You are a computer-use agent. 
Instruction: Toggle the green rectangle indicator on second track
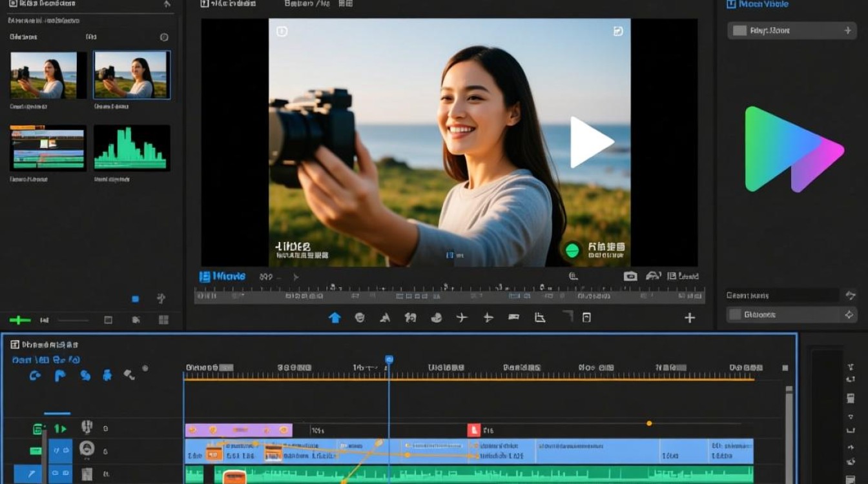click(36, 451)
